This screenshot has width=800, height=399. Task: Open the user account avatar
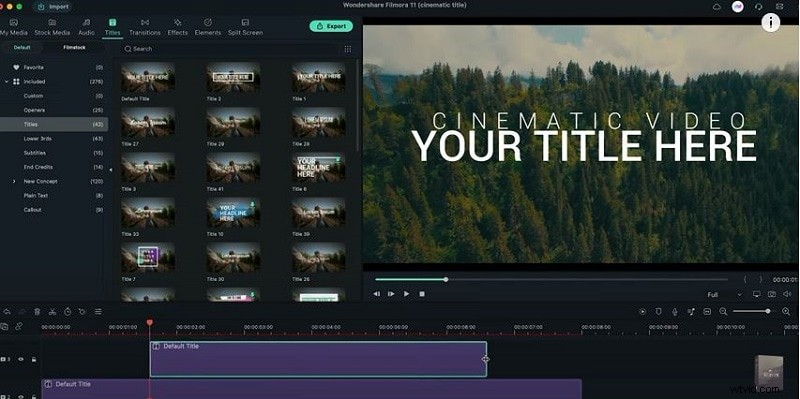[737, 7]
